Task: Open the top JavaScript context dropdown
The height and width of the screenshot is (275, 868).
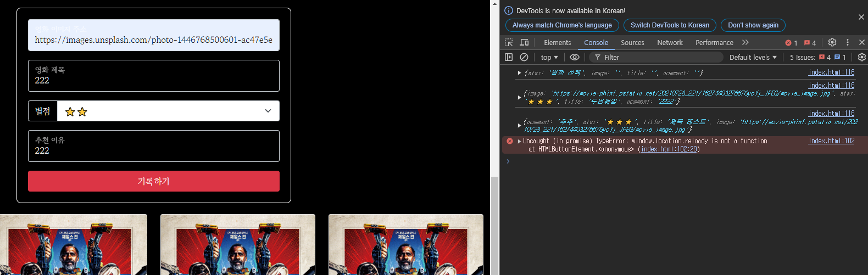Action: coord(549,57)
